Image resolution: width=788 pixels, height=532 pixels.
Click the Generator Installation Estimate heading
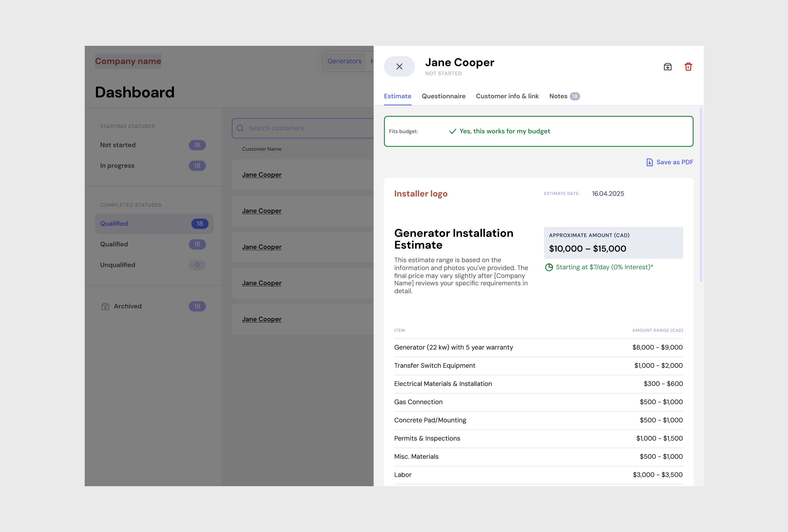(453, 239)
